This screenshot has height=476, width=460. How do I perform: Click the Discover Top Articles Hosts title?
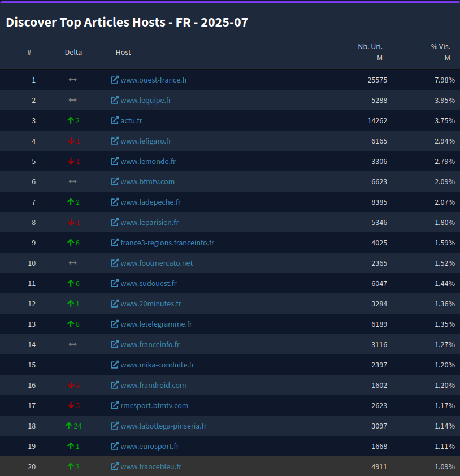tap(127, 22)
